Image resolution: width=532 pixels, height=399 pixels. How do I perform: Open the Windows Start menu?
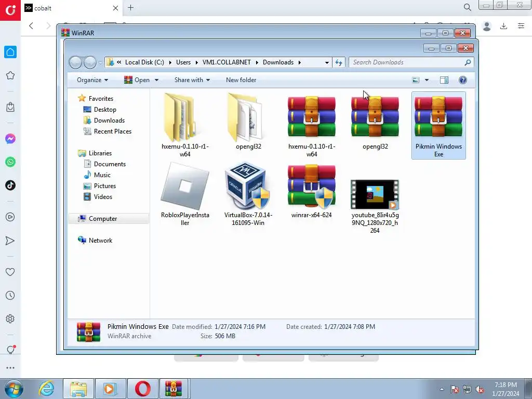coord(14,389)
